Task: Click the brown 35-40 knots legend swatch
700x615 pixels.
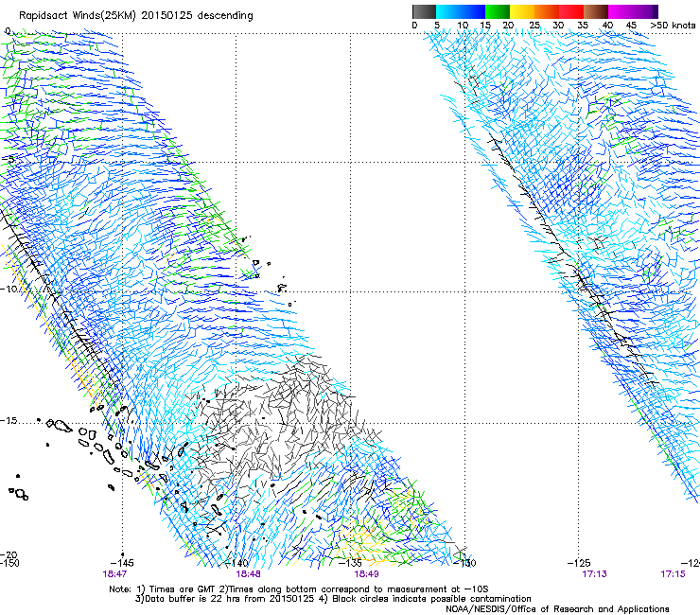Action: tap(596, 11)
